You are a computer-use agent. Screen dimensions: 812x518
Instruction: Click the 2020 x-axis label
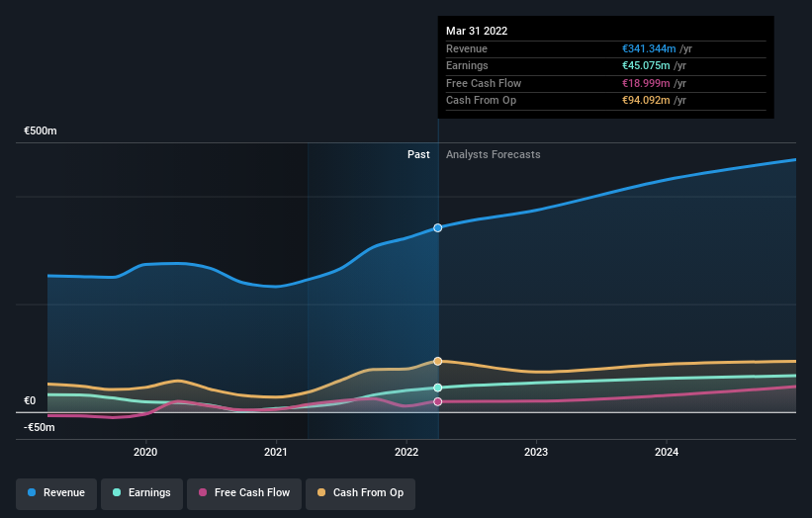(145, 452)
